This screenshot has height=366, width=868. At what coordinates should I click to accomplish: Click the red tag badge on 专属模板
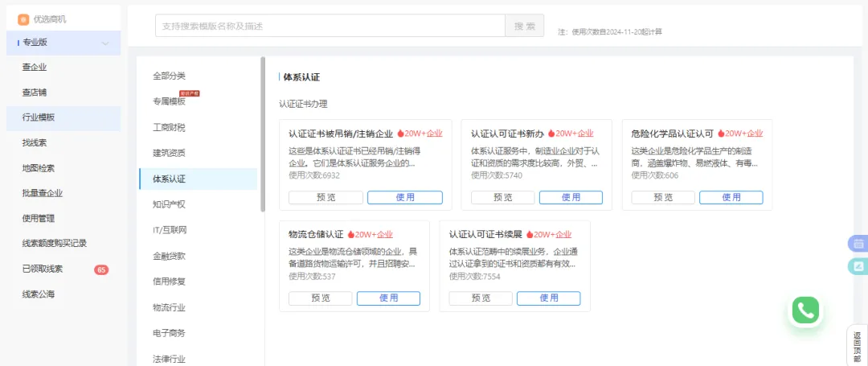[190, 93]
